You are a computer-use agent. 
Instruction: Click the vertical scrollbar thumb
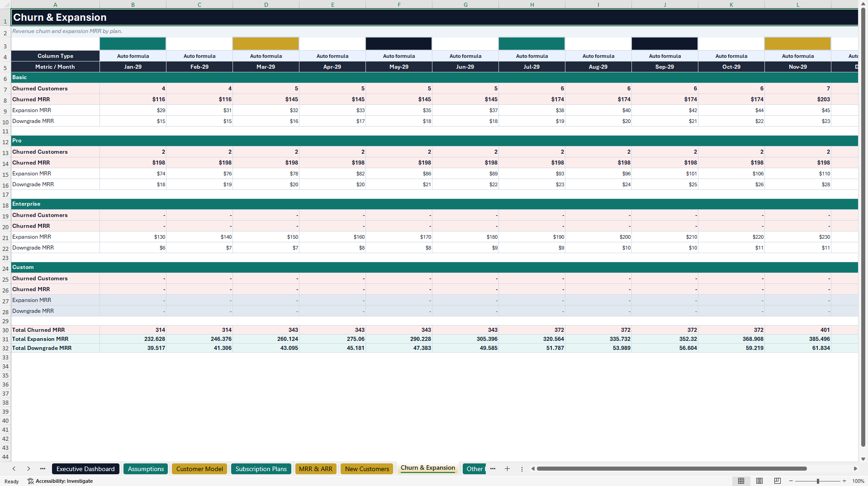(x=863, y=227)
